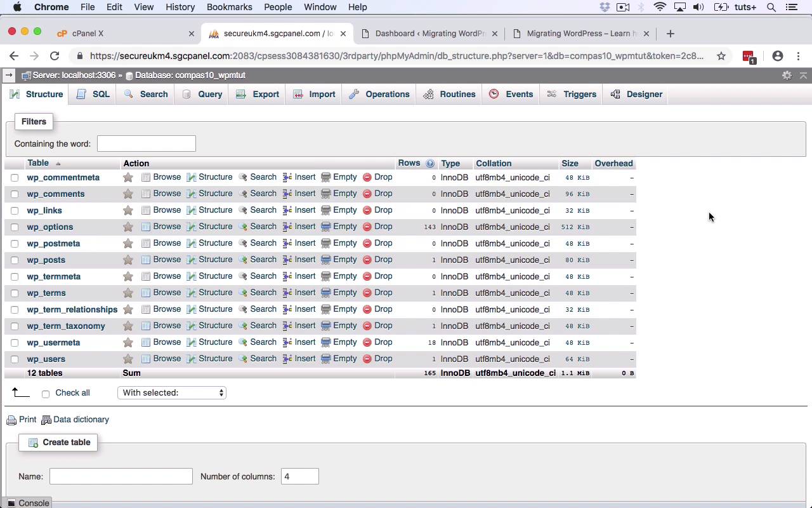Click the Search icon in wp_postmeta row

coord(243,243)
